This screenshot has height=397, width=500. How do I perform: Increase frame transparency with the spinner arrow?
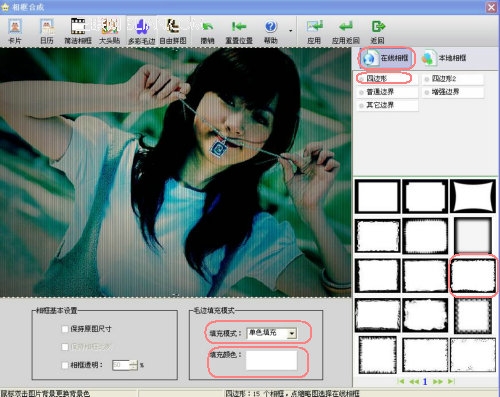133,362
